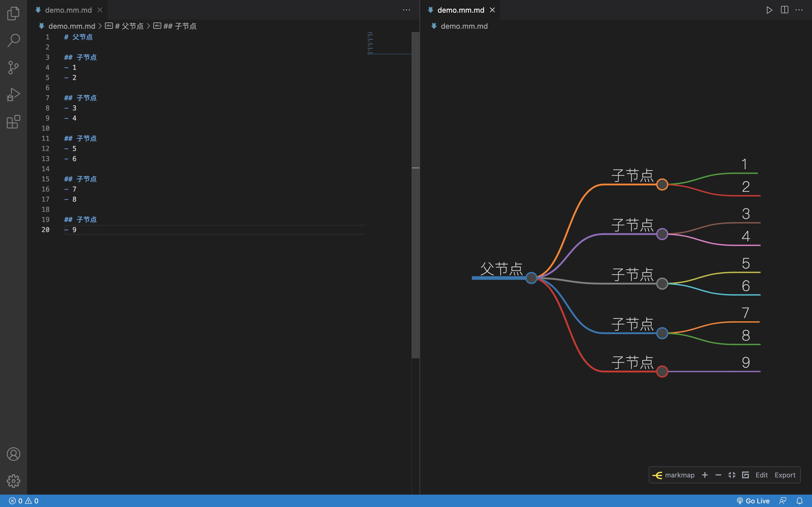This screenshot has height=507, width=812.
Task: Open Manage gear settings icon
Action: 14,481
